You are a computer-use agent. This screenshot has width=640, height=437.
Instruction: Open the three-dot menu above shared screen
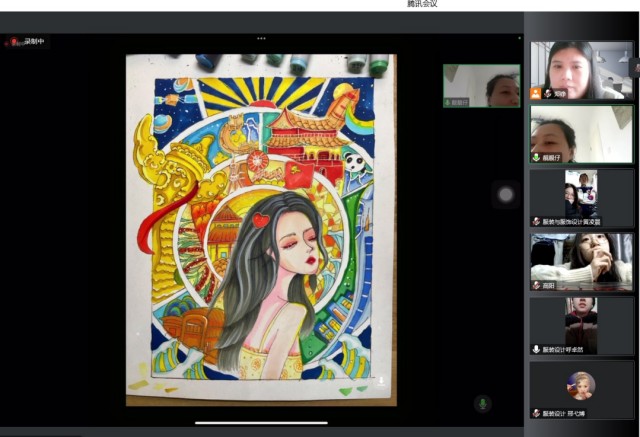click(261, 38)
